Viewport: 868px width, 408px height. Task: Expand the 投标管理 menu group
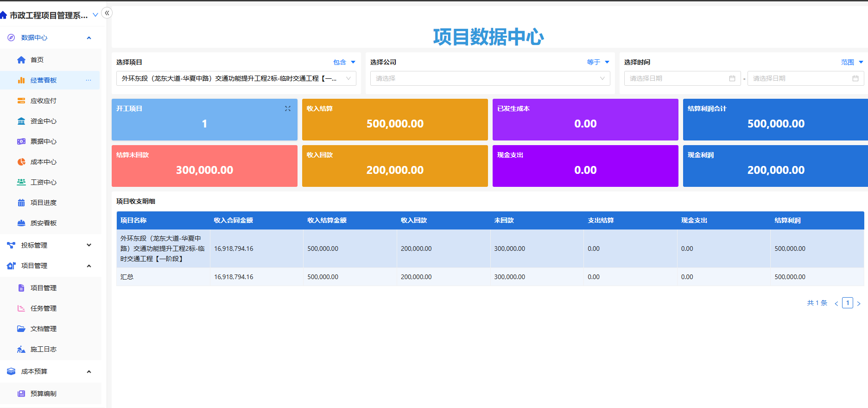click(89, 245)
